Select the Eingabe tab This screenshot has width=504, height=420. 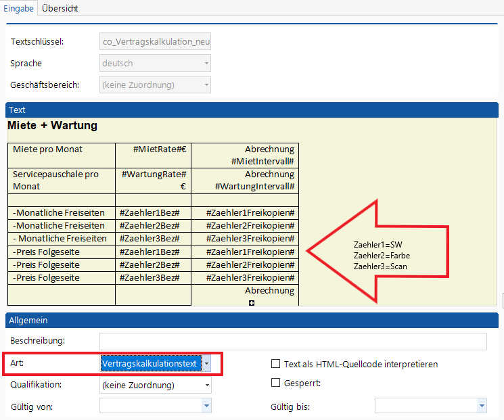coord(18,9)
